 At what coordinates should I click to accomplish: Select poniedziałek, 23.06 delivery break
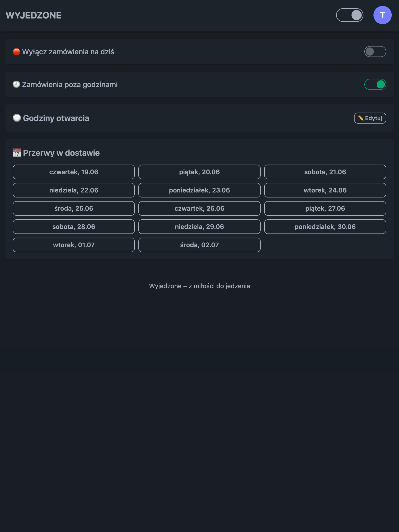tap(199, 190)
